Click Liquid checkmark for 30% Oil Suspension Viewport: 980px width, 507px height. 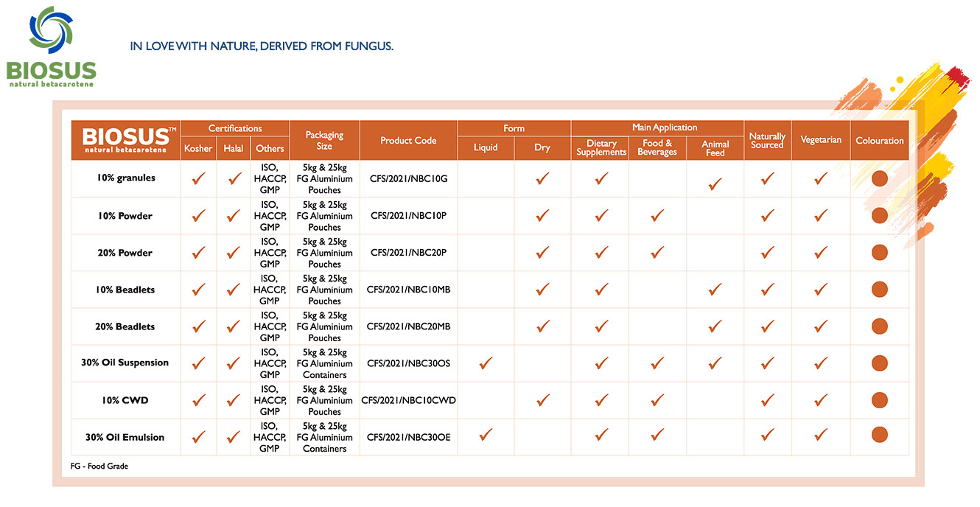tap(486, 363)
